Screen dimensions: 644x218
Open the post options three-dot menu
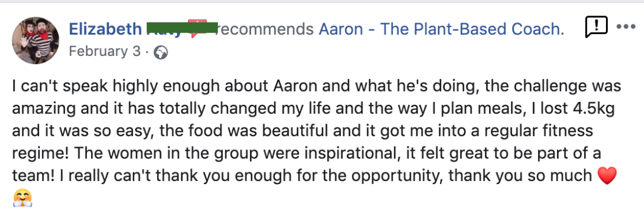626,28
